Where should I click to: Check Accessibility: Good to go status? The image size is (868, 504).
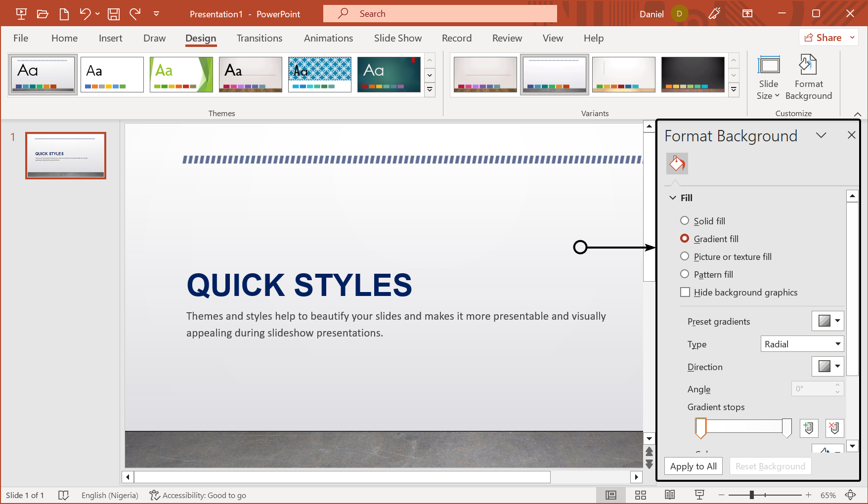coord(197,495)
